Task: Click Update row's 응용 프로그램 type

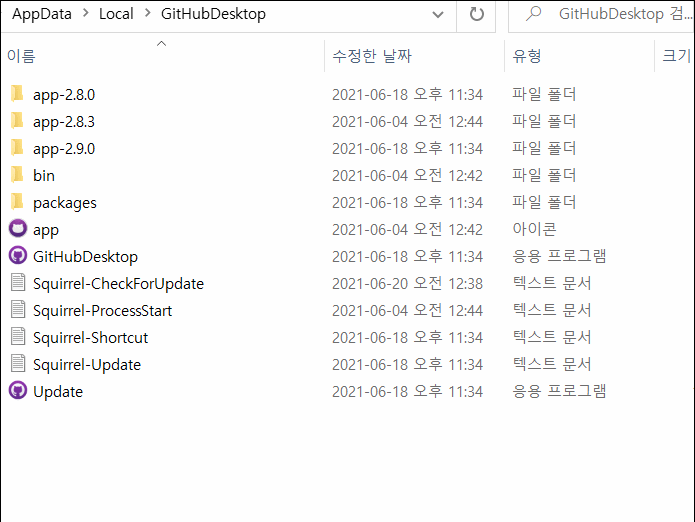Action: 559,391
